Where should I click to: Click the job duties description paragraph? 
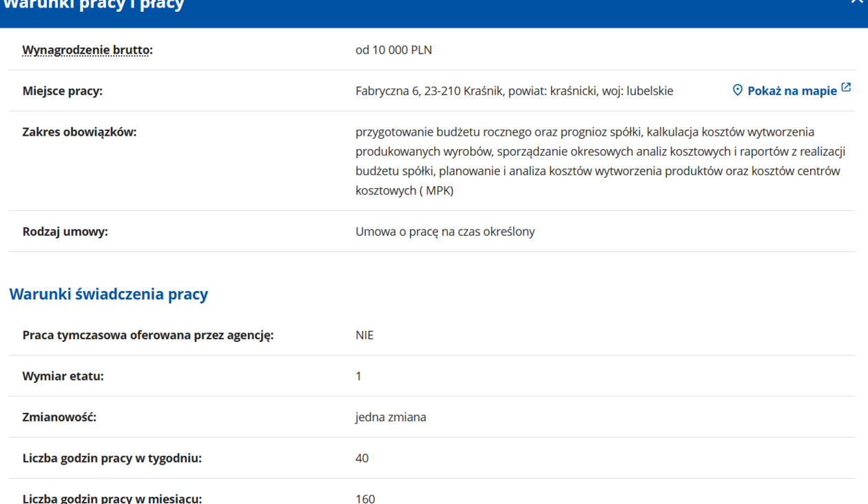click(599, 161)
